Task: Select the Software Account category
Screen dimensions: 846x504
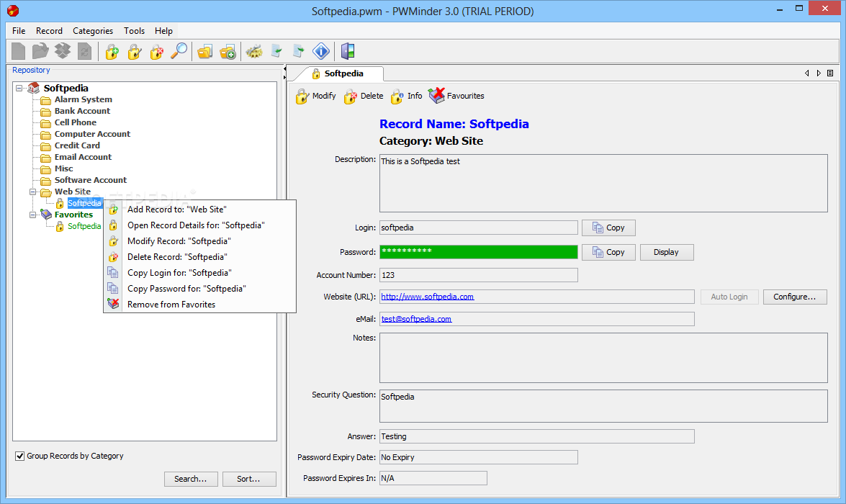Action: 91,180
